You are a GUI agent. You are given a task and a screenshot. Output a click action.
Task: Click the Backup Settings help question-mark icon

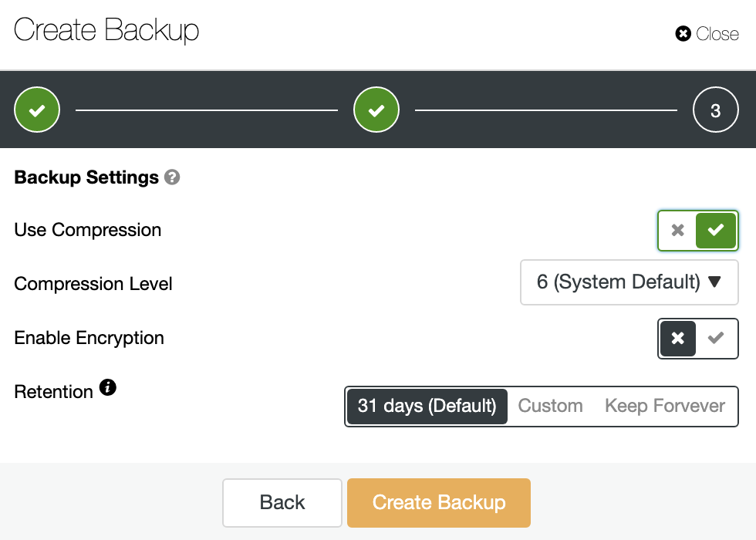point(172,177)
